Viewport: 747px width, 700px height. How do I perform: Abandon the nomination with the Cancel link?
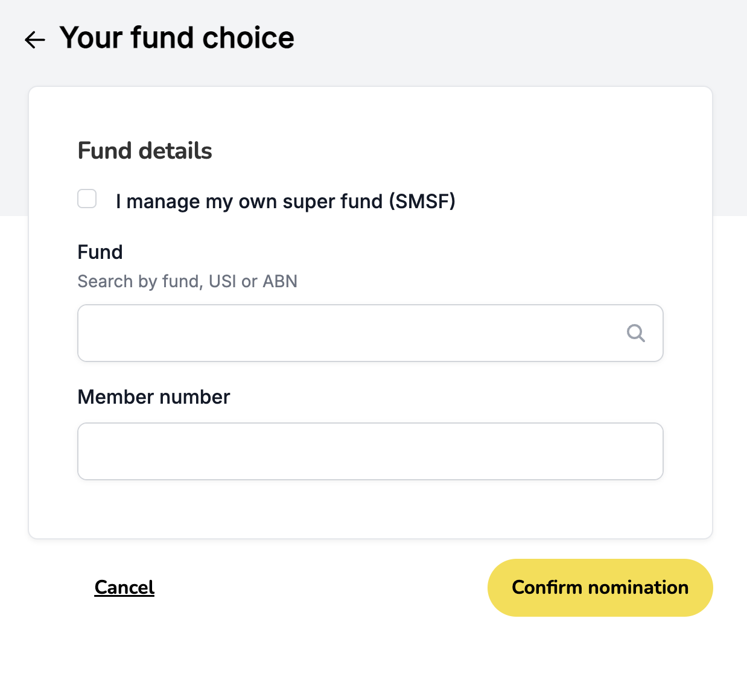pos(124,587)
